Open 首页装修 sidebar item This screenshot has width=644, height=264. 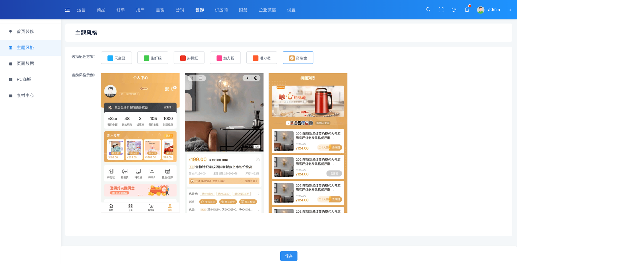point(25,31)
